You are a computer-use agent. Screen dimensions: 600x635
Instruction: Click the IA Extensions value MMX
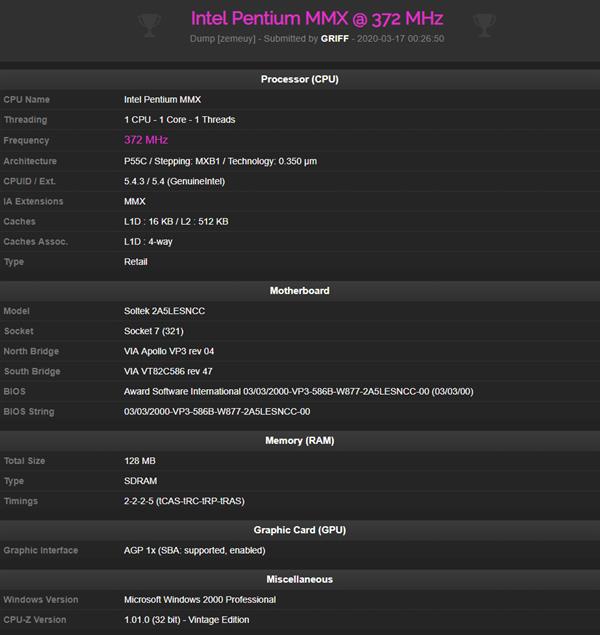[x=134, y=201]
